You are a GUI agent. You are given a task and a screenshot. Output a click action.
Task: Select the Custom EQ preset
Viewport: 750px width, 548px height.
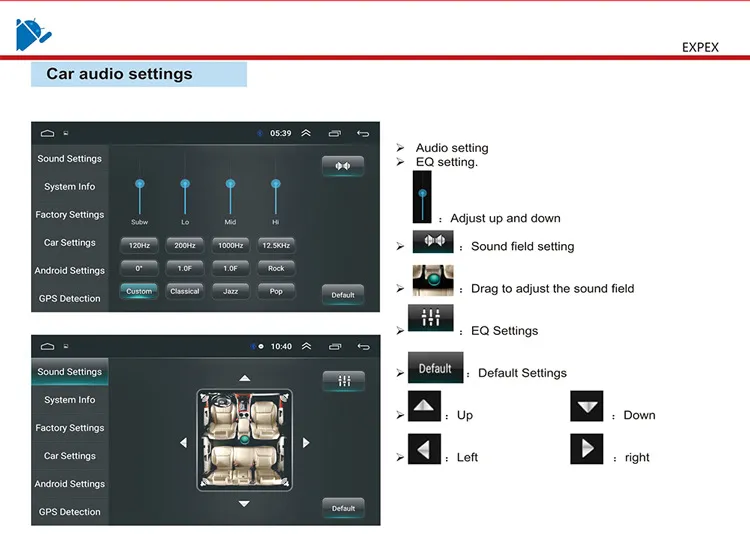139,291
